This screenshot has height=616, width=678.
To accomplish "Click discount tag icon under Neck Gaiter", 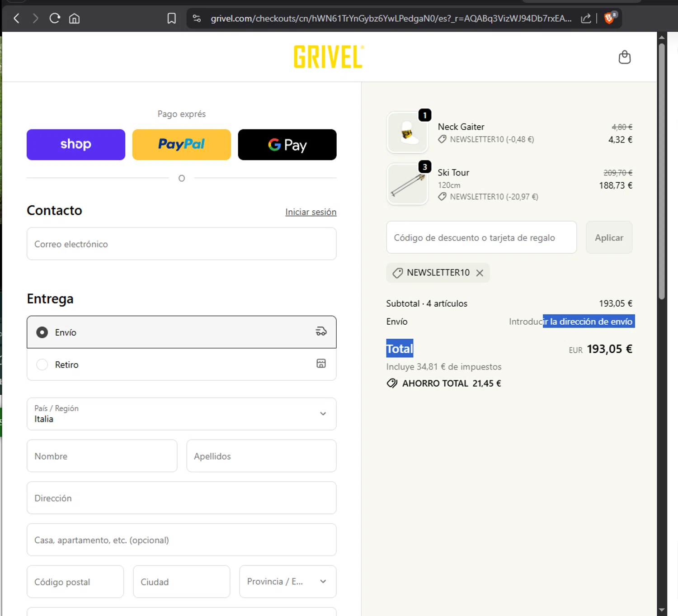I will 442,139.
